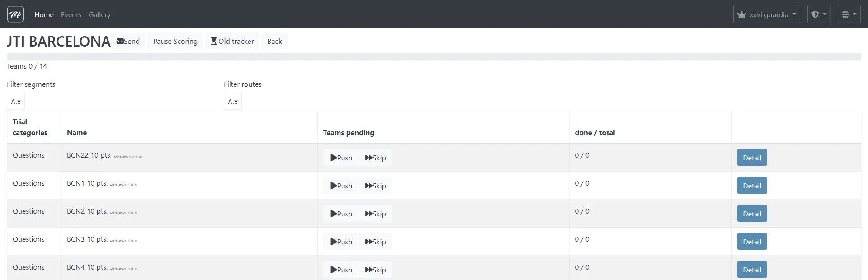Open the Gallery page
The image size is (868, 280).
tap(99, 14)
